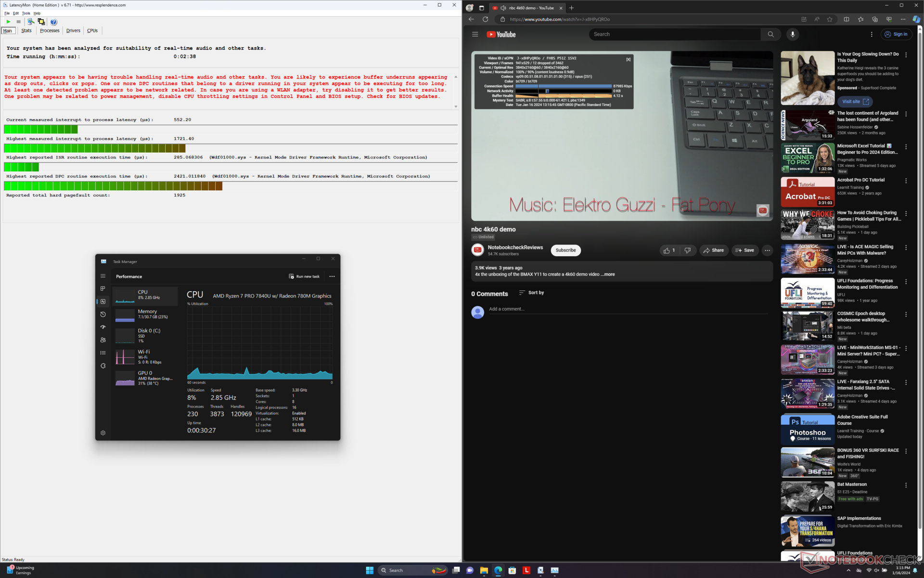Click the Subscribe button for NotebookcheckReviews

click(x=565, y=250)
